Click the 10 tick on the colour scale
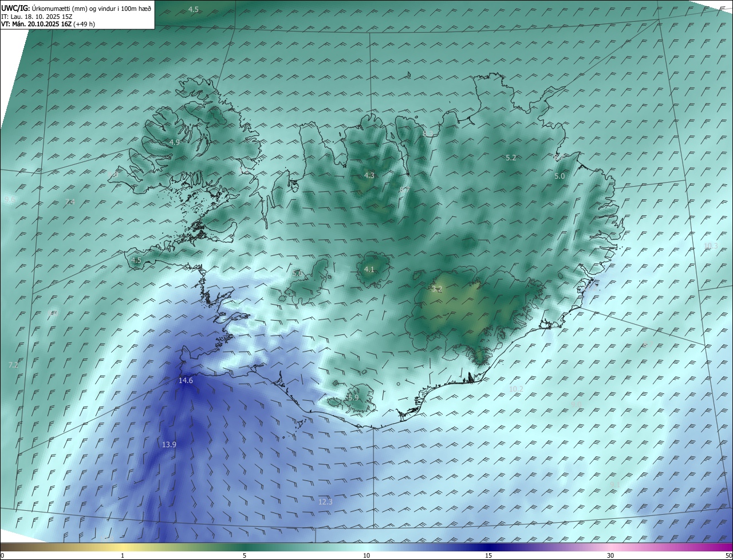Screen dimensions: 733x560 click(366, 555)
